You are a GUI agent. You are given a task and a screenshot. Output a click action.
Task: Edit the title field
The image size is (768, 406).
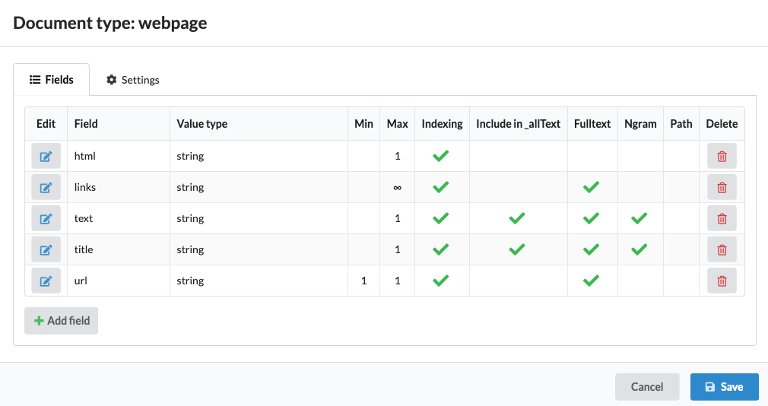(46, 250)
